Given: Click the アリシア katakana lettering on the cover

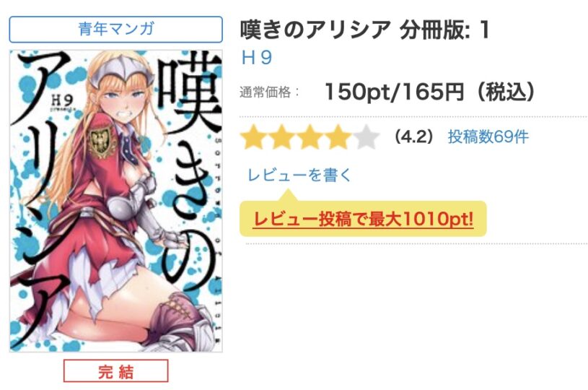Looking at the screenshot, I should 40,199.
